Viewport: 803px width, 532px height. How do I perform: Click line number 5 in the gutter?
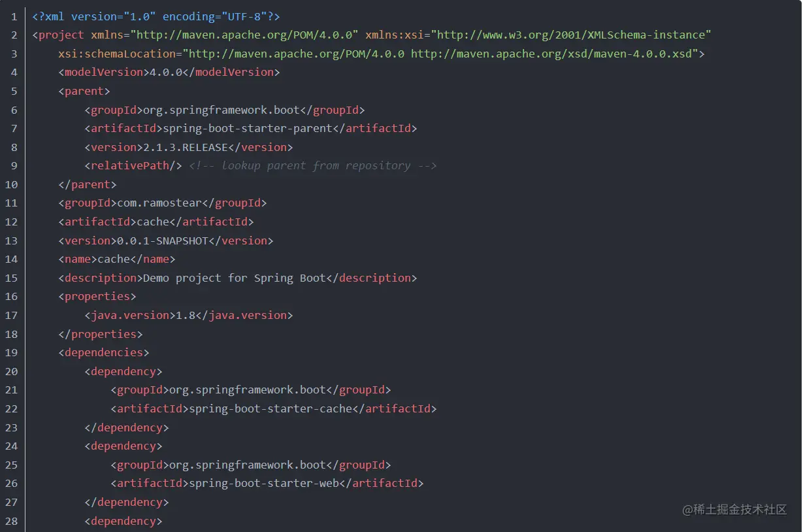point(14,91)
